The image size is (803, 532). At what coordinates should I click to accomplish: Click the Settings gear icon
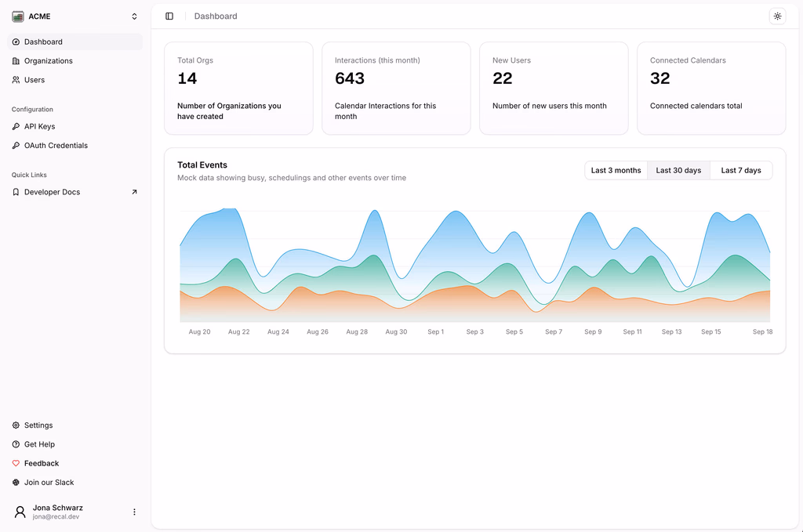click(16, 425)
